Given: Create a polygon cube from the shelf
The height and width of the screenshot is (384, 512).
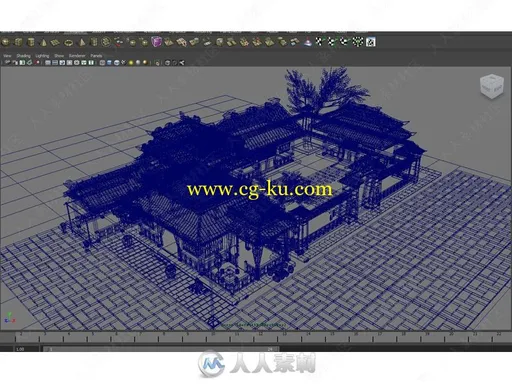Looking at the screenshot, I should (18, 42).
